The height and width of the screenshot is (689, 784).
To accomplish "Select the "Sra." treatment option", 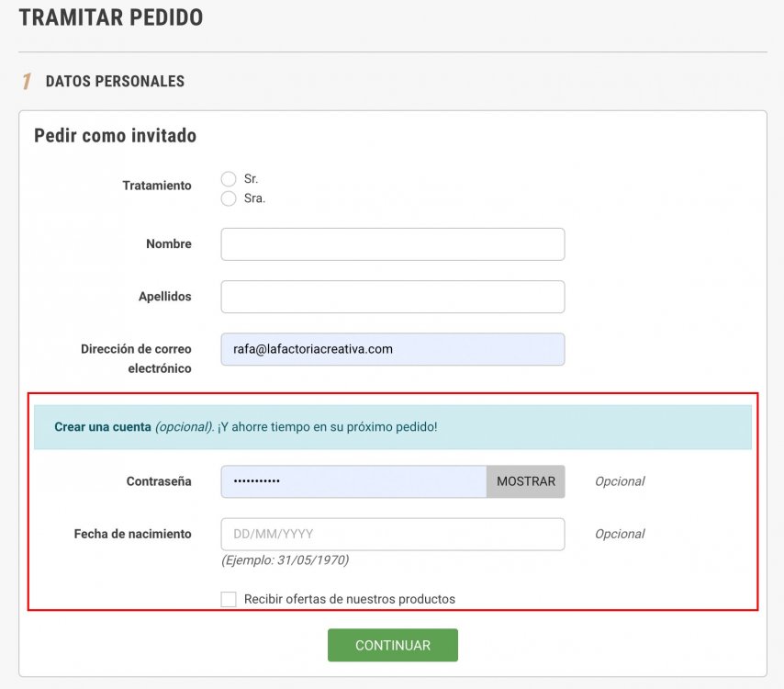I will coord(229,198).
